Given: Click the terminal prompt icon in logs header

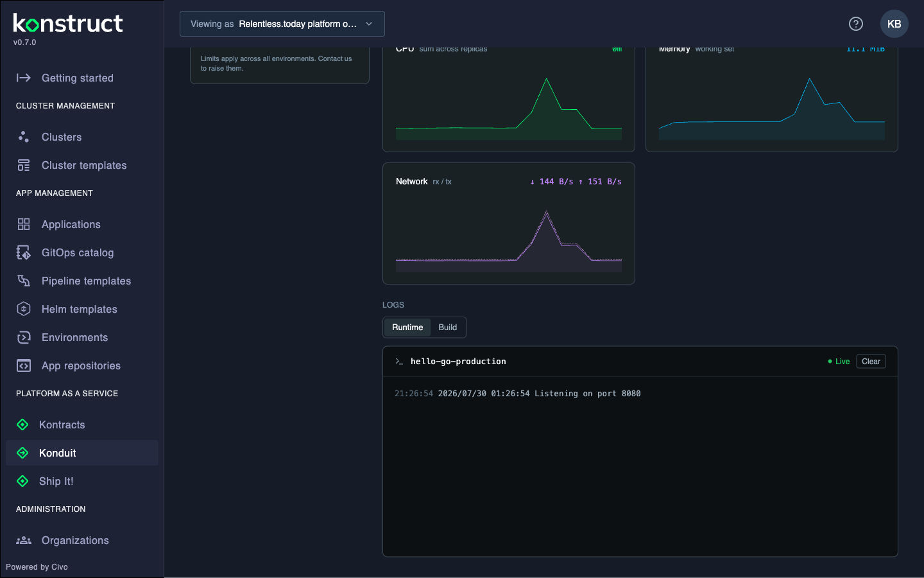Looking at the screenshot, I should coord(399,362).
